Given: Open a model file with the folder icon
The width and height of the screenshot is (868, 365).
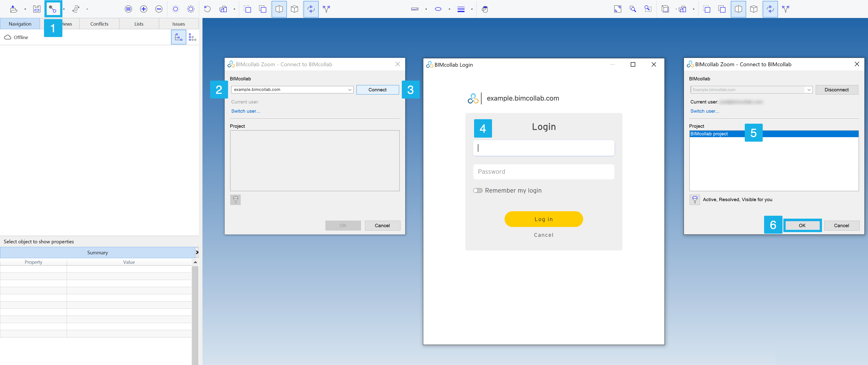Looking at the screenshot, I should [13, 9].
